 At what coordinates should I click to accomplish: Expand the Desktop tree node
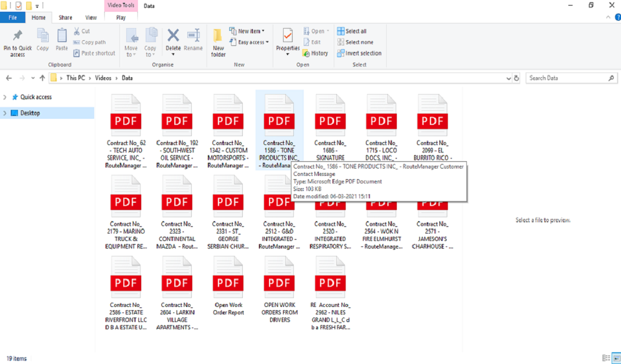[x=4, y=113]
